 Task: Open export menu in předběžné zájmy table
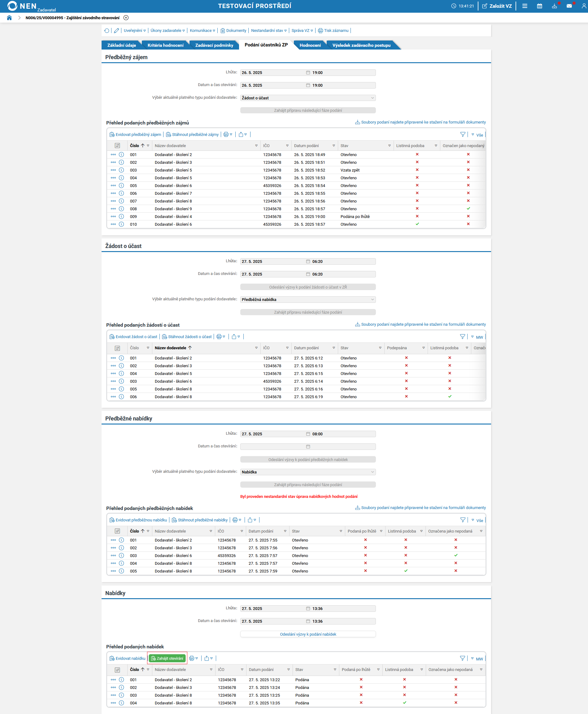coord(243,134)
